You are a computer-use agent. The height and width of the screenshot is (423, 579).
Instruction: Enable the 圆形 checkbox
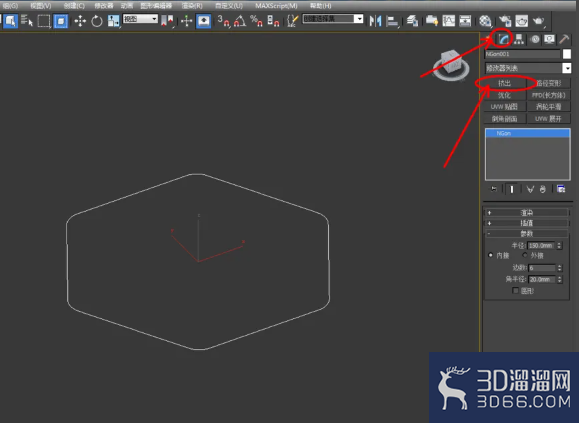515,290
